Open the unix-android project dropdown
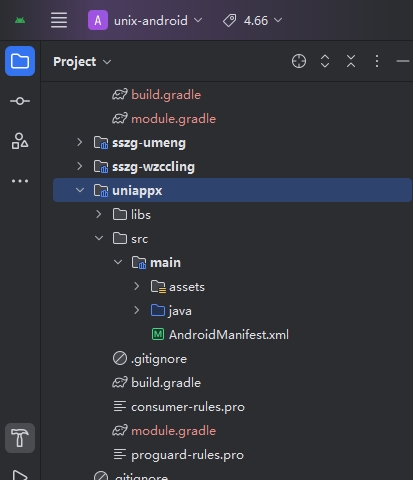This screenshot has height=480, width=413. tap(145, 20)
